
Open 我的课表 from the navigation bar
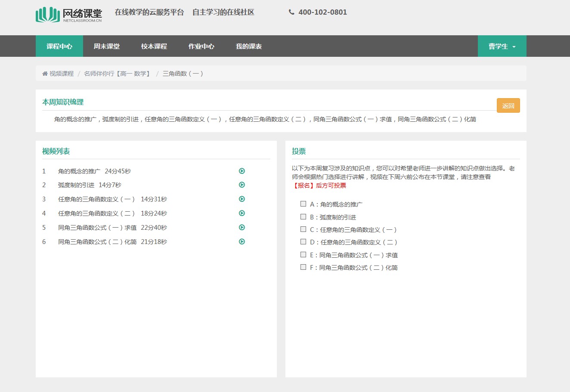tap(249, 46)
